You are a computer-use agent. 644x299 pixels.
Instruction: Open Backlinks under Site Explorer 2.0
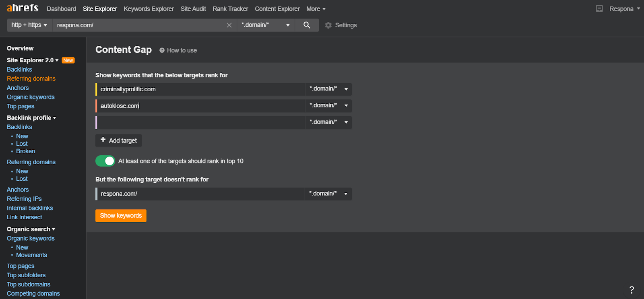click(x=19, y=69)
